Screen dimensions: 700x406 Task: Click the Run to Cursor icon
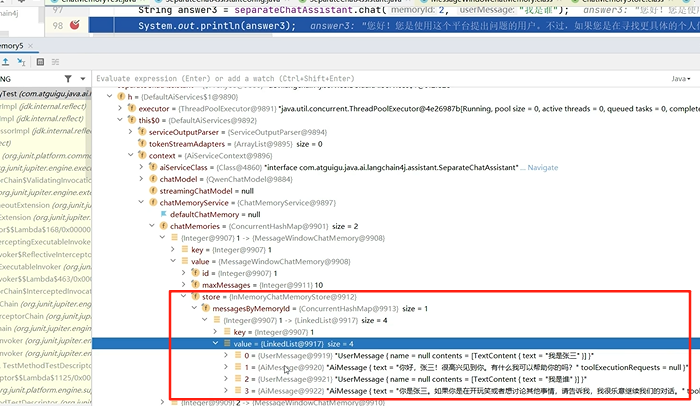pyautogui.click(x=21, y=62)
